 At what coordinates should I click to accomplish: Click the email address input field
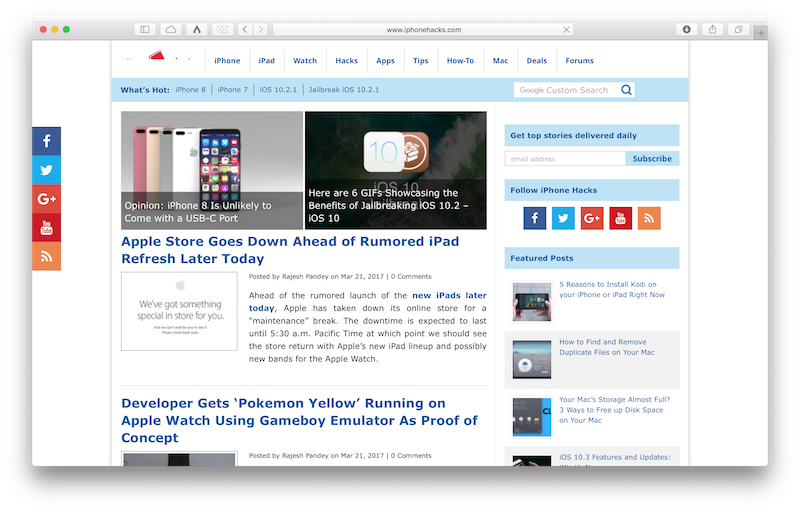(565, 158)
